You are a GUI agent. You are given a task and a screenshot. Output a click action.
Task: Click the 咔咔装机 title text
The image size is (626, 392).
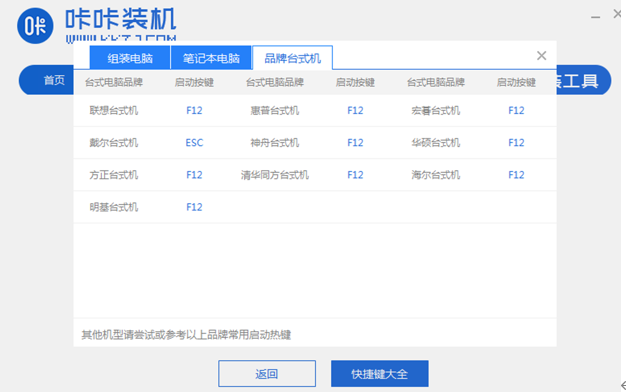point(121,19)
